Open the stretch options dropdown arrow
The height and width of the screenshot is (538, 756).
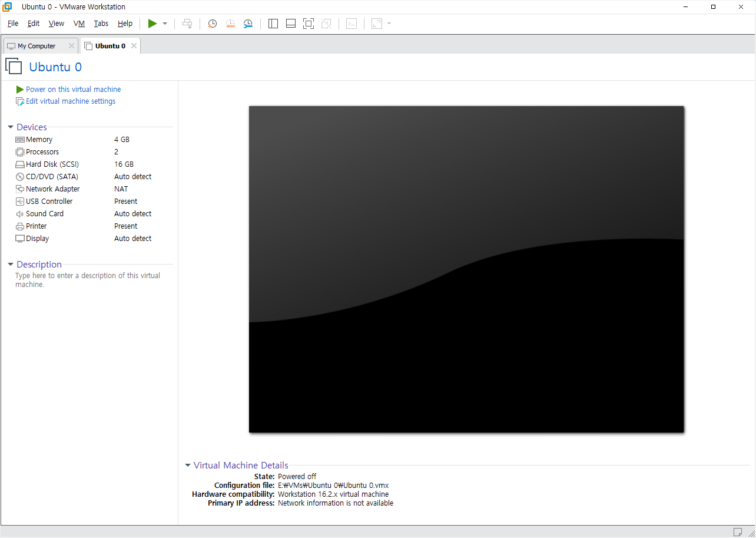pyautogui.click(x=389, y=24)
